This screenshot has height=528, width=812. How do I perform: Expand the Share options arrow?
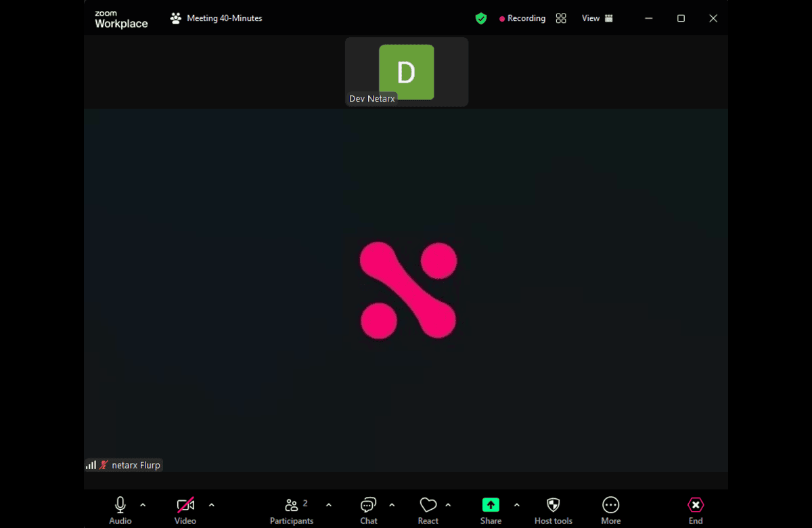click(517, 505)
